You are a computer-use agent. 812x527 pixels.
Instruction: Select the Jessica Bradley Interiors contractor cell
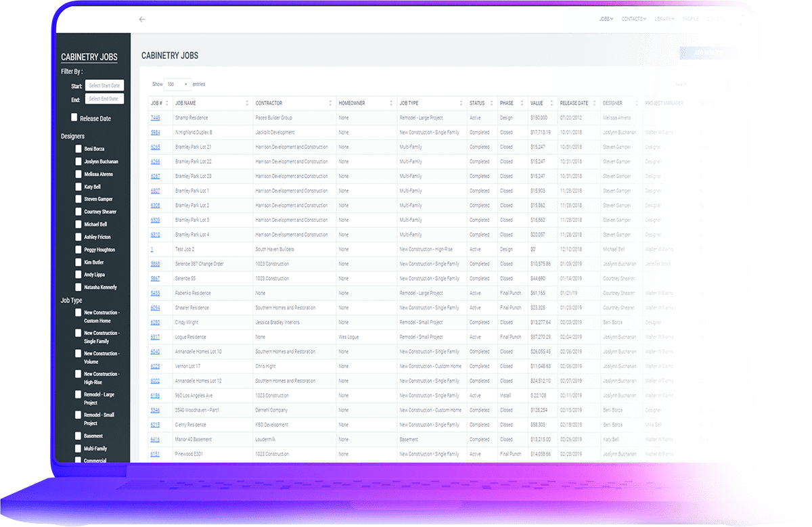click(x=294, y=322)
